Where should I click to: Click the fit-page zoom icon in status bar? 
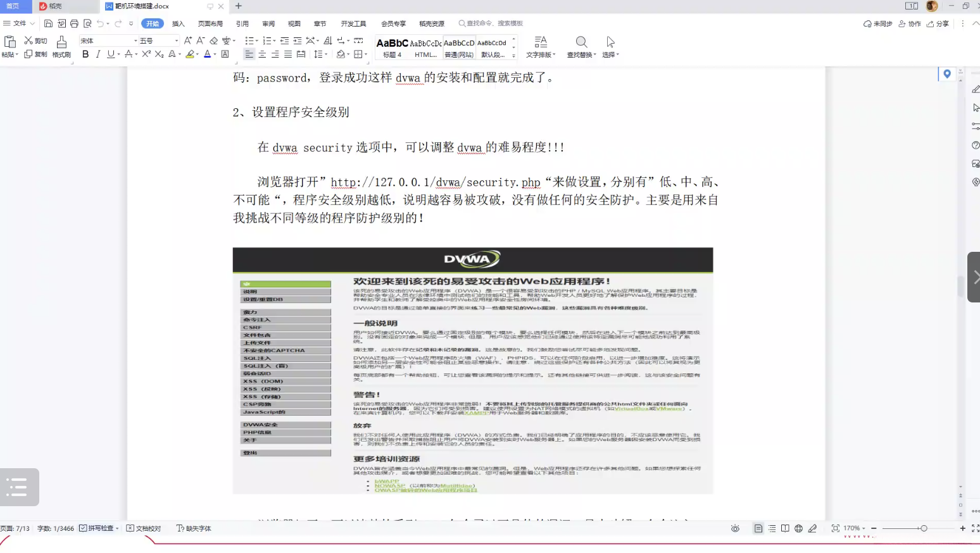click(835, 528)
